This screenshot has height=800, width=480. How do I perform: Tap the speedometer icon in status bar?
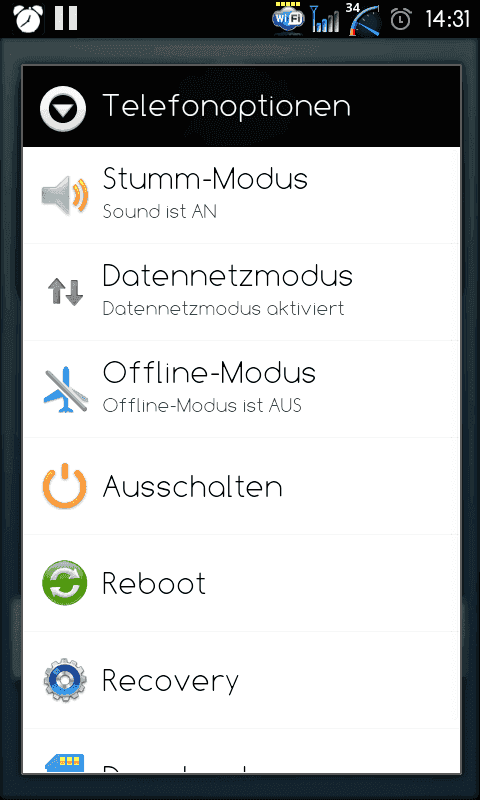365,19
